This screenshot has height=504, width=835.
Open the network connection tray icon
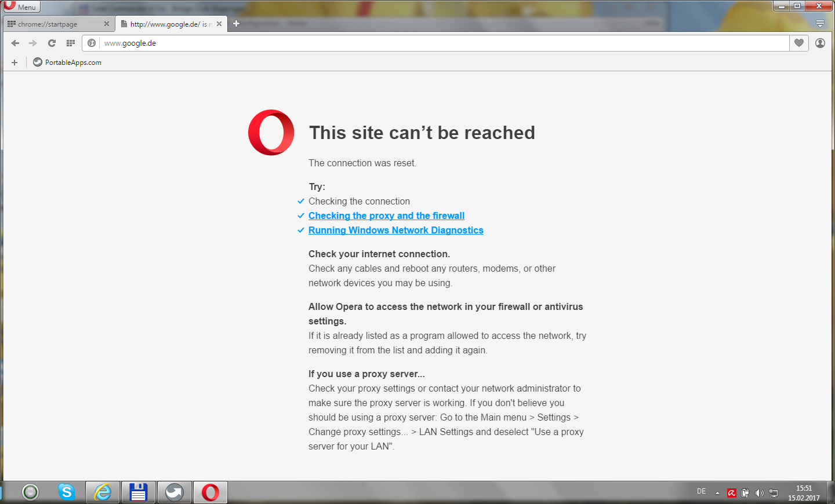tap(774, 493)
